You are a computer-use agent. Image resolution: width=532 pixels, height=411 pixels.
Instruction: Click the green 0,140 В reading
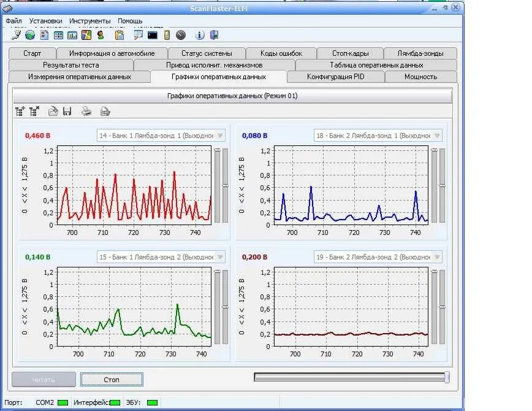[37, 257]
